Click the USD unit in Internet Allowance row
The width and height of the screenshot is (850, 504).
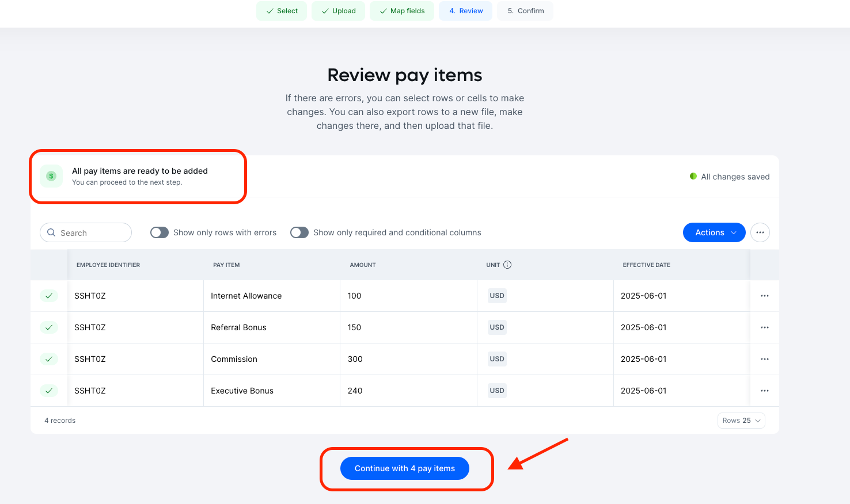pos(497,296)
